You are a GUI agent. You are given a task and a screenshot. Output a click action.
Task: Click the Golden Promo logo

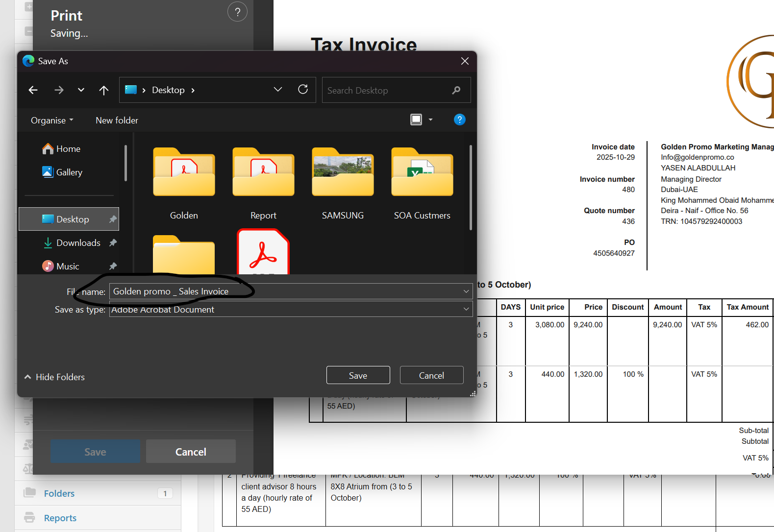click(x=750, y=81)
